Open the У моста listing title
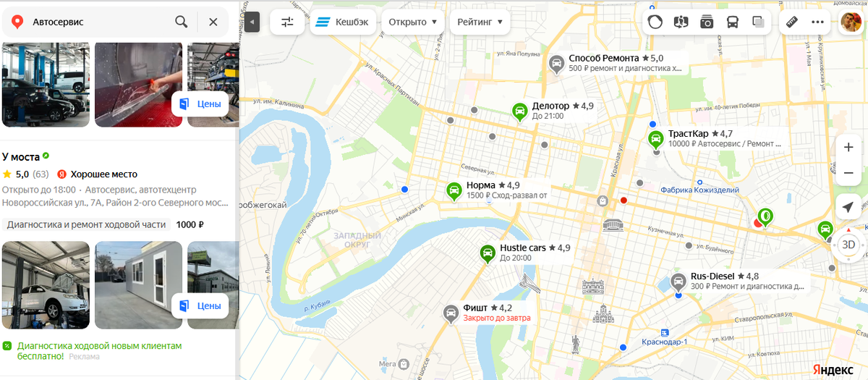The image size is (868, 380). (x=21, y=156)
